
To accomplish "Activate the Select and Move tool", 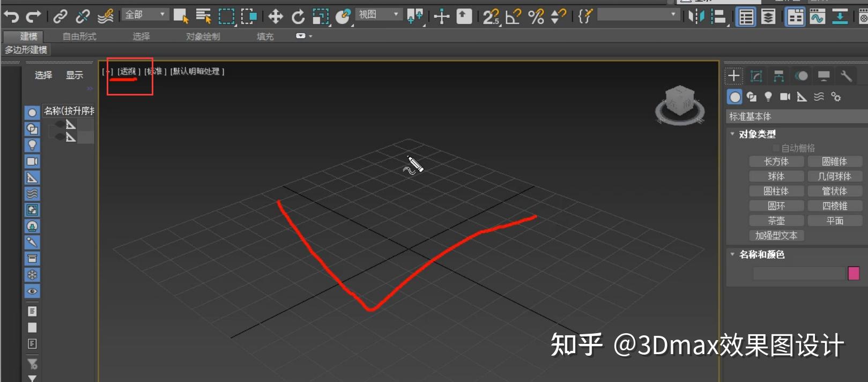I will 276,17.
